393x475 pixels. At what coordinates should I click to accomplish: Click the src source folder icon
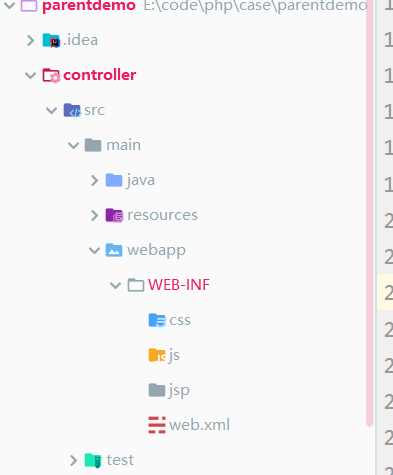tap(72, 110)
